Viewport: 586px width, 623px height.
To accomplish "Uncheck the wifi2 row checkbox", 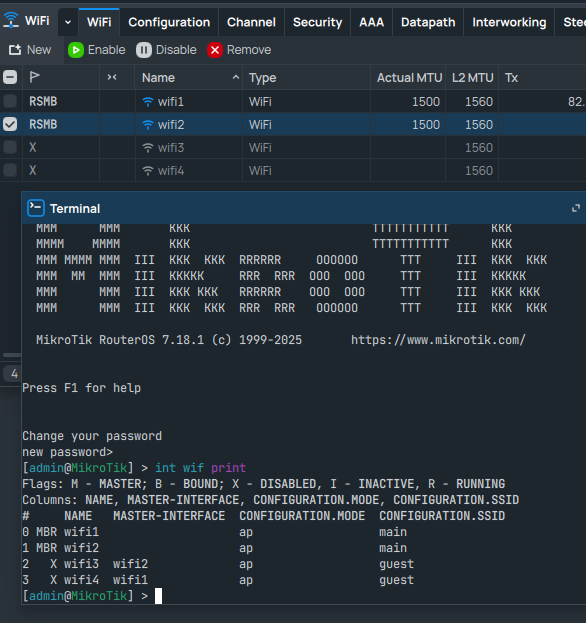I will click(x=10, y=124).
